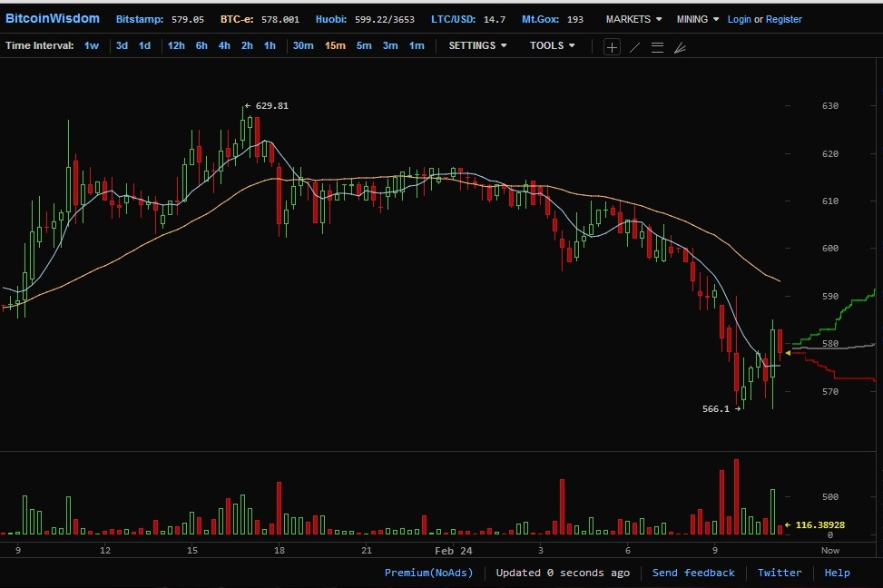The height and width of the screenshot is (588, 883).
Task: Switch time interval to 1w
Action: (92, 45)
